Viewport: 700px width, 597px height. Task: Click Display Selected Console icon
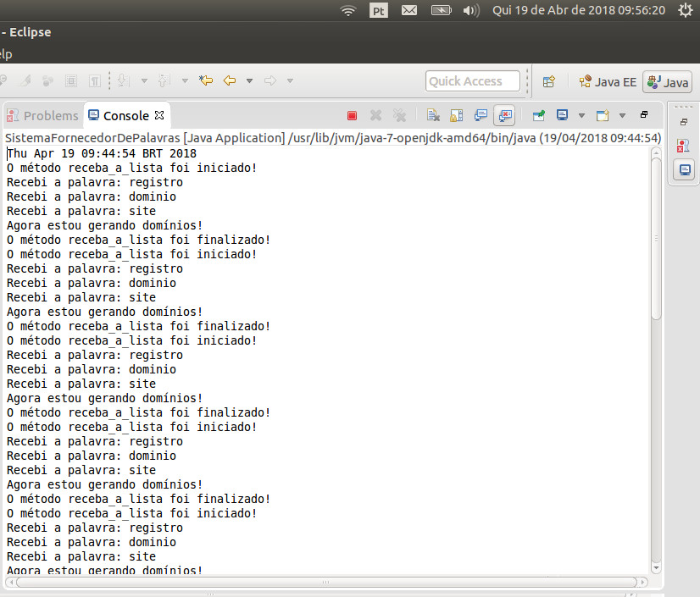coord(562,115)
